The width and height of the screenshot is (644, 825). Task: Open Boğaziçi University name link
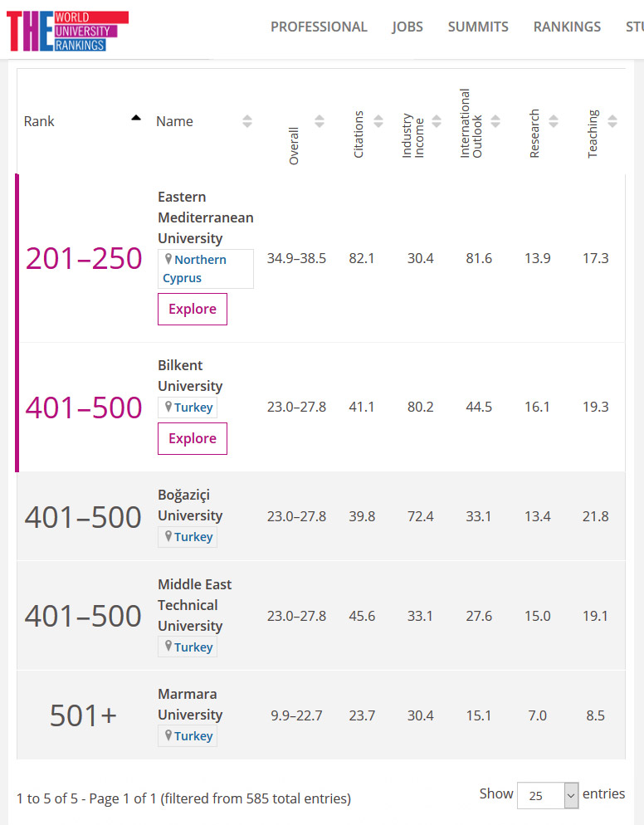tap(190, 505)
